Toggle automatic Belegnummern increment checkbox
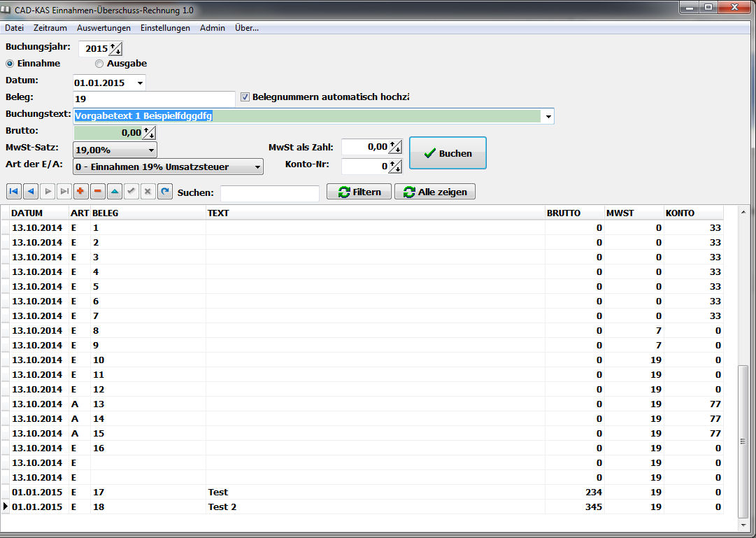This screenshot has height=538, width=756. tap(245, 97)
